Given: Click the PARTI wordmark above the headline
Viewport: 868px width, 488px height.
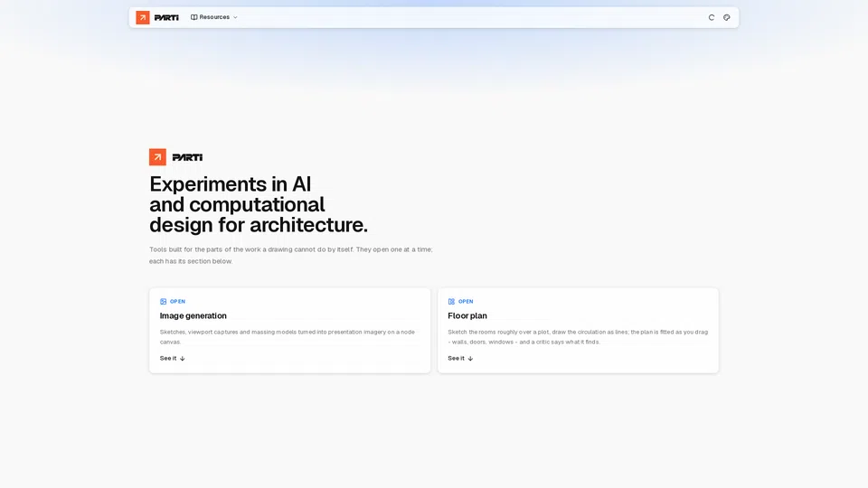Looking at the screenshot, I should (x=188, y=157).
